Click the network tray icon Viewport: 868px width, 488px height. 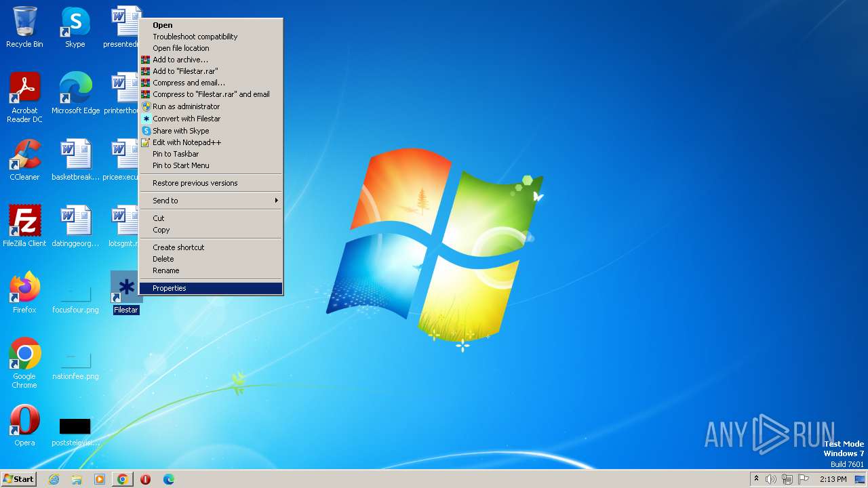click(x=787, y=479)
